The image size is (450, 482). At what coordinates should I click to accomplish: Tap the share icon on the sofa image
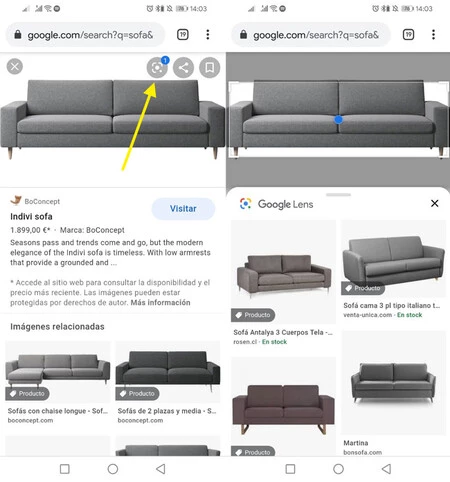click(x=183, y=68)
